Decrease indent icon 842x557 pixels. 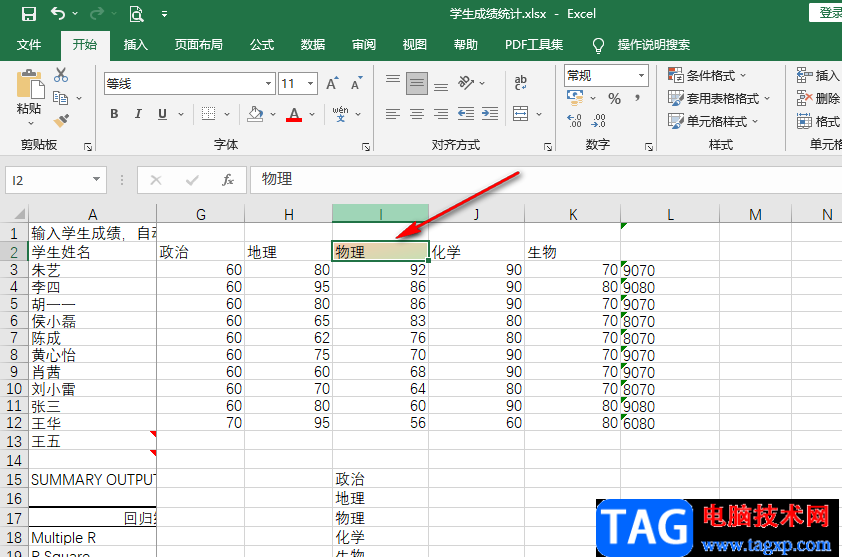(466, 114)
